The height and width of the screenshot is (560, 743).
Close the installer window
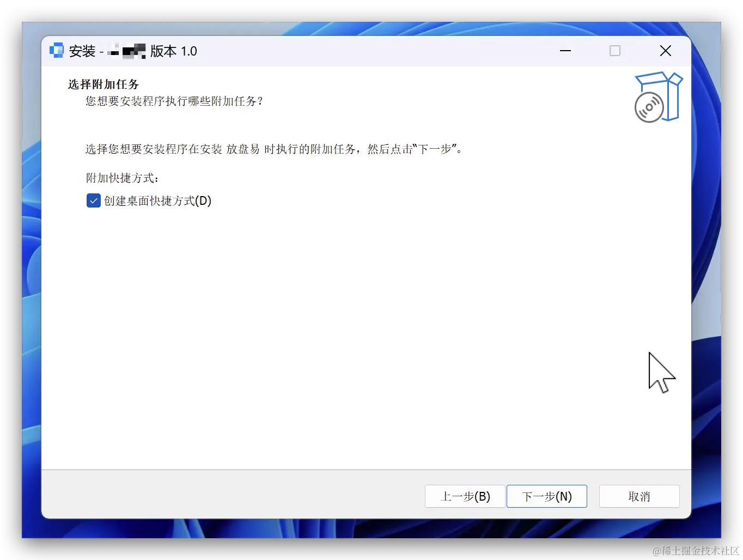pyautogui.click(x=666, y=51)
